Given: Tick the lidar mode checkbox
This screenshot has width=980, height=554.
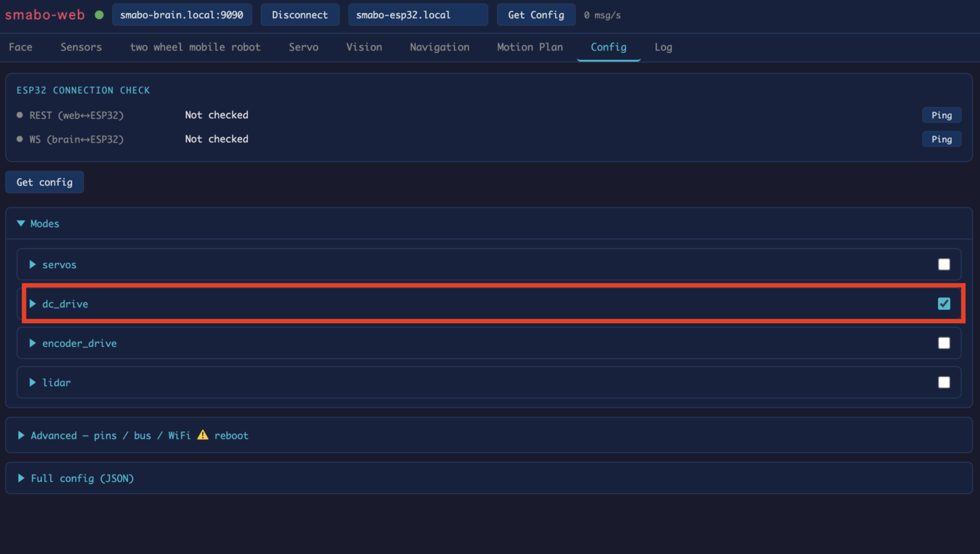Looking at the screenshot, I should click(944, 382).
